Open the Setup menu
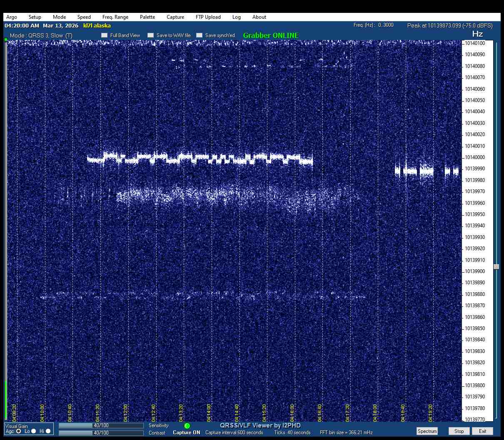This screenshot has width=504, height=440. (35, 17)
